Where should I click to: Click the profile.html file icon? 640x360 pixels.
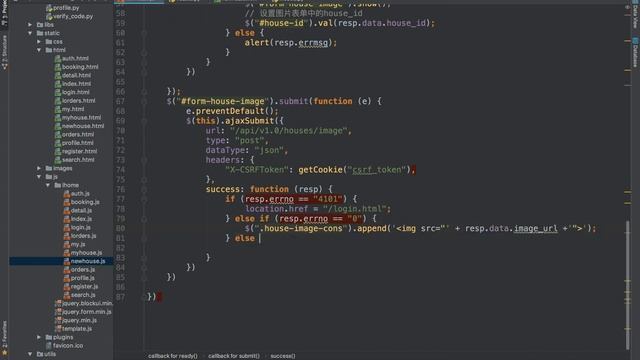[x=58, y=143]
